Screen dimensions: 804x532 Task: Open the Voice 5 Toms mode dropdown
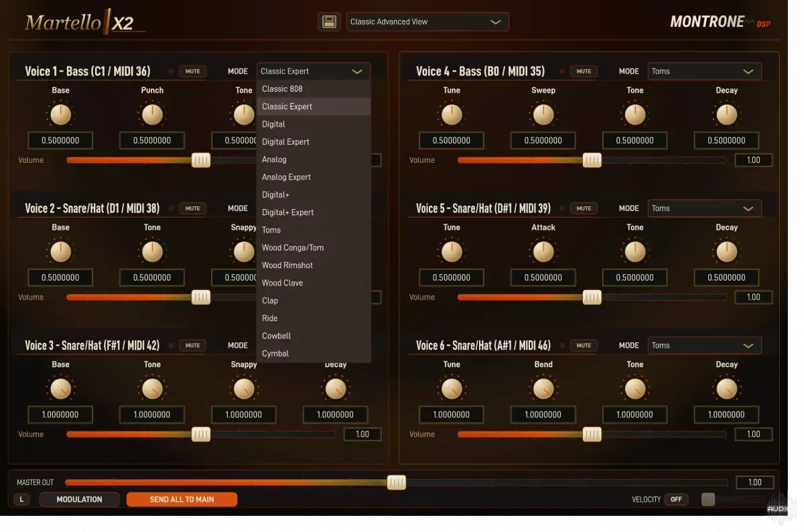[705, 208]
